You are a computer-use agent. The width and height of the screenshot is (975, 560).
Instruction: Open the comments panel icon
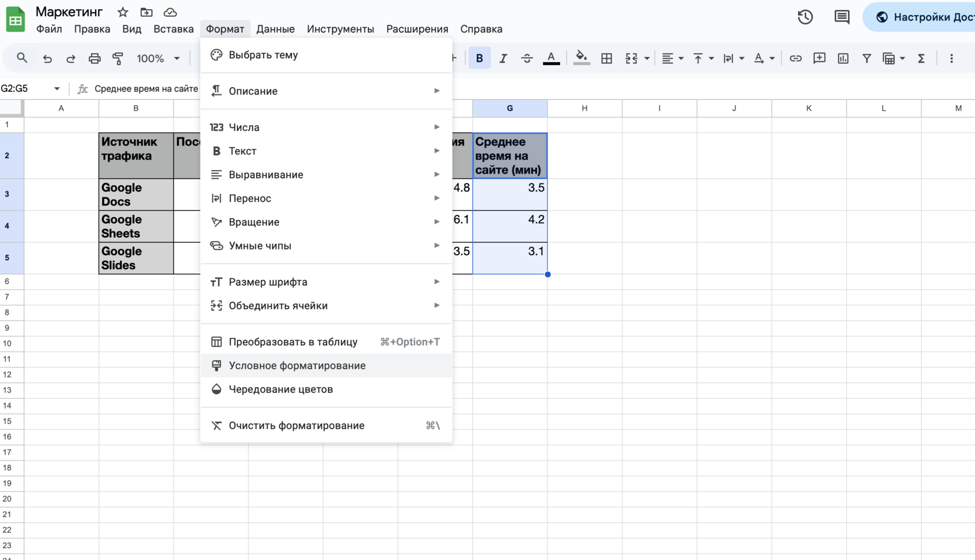click(x=842, y=17)
